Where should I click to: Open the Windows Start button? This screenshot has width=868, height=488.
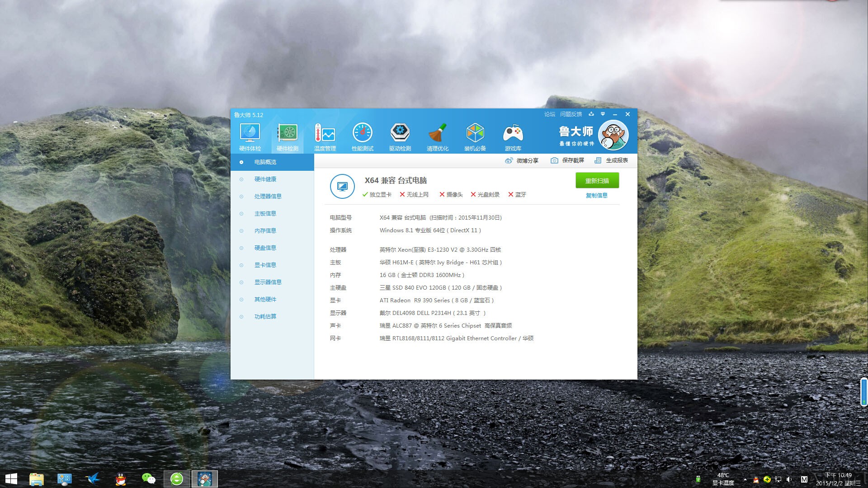pos(11,479)
